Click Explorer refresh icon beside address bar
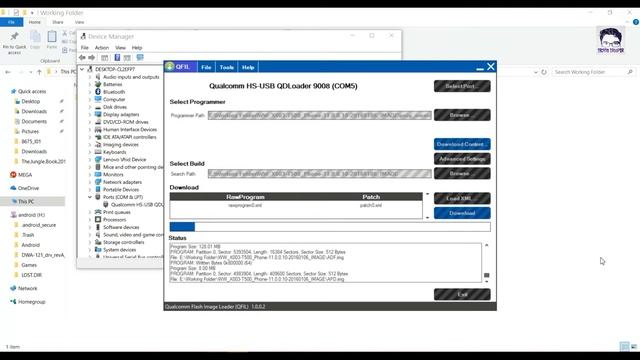Screen dimensions: 640x360 544,72
